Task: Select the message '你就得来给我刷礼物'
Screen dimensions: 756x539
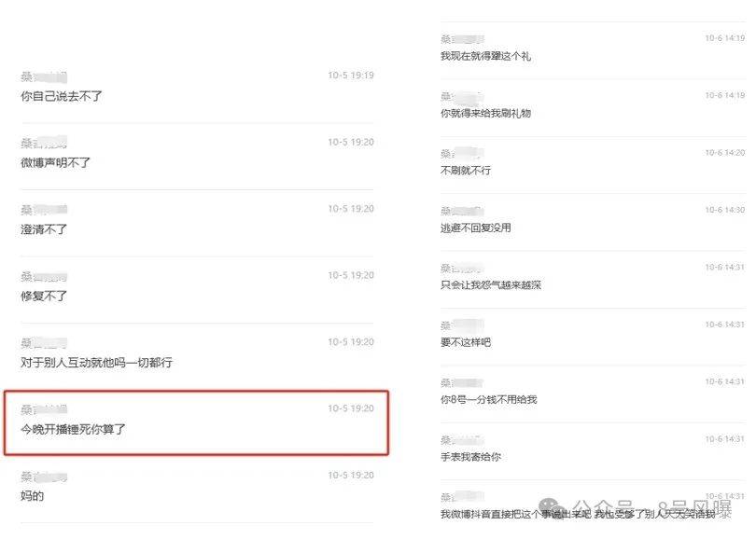Action: click(485, 113)
